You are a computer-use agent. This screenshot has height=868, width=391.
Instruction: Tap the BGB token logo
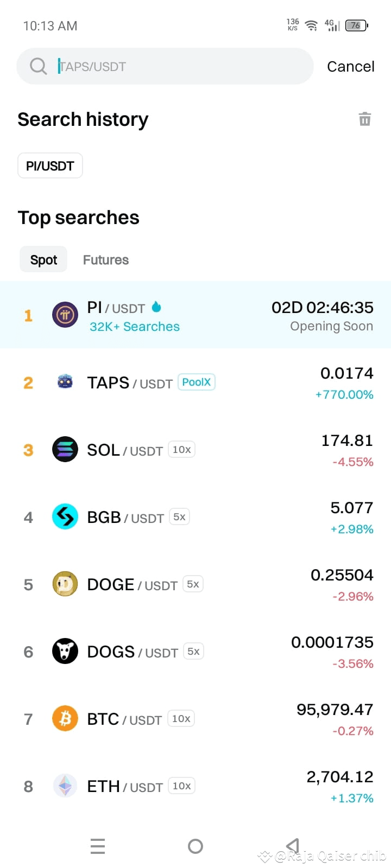[x=65, y=516]
